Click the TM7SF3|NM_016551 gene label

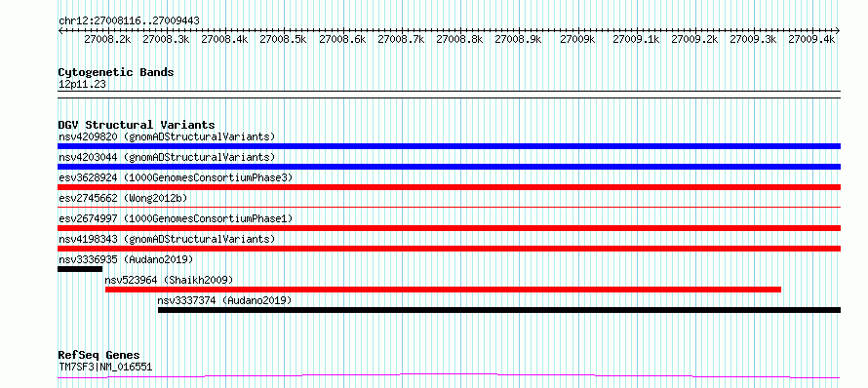105,367
